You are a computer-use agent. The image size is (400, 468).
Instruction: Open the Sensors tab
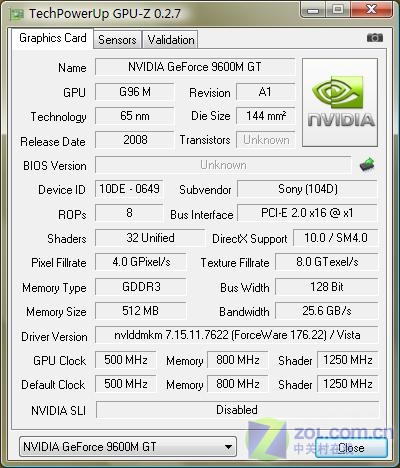pos(117,40)
